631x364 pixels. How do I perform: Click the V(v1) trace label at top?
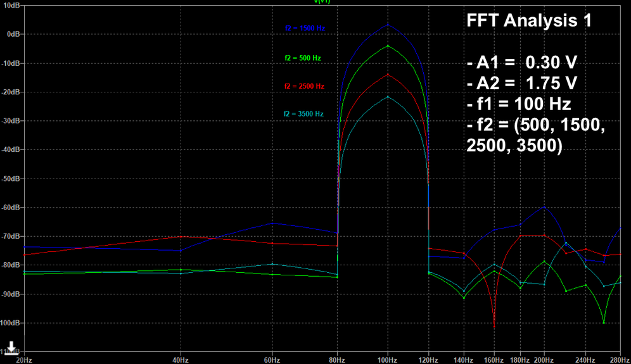(322, 2)
